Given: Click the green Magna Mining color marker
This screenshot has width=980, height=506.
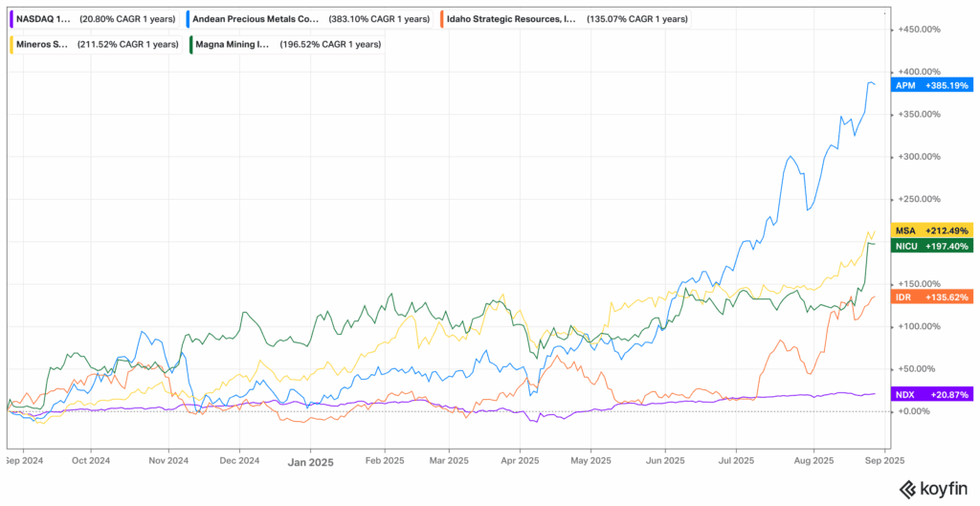Looking at the screenshot, I should pyautogui.click(x=190, y=44).
